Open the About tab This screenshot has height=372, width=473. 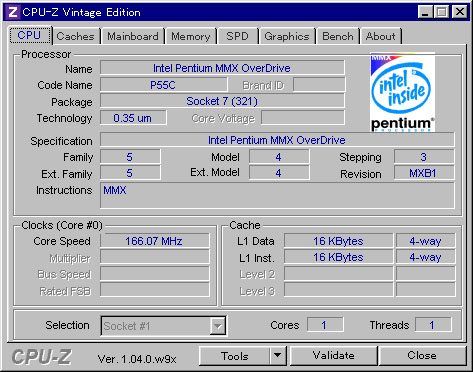tap(381, 36)
